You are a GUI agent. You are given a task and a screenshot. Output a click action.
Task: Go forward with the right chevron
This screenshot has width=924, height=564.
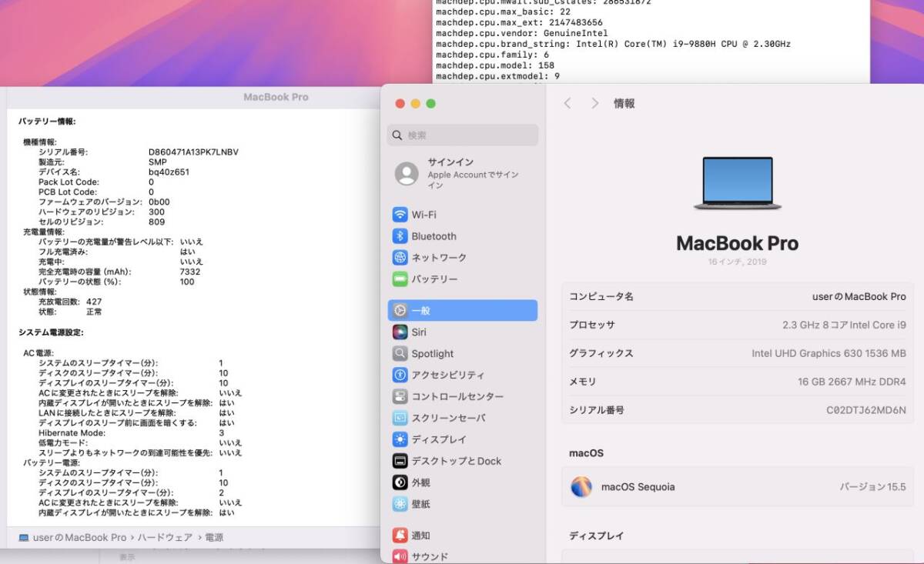point(594,103)
